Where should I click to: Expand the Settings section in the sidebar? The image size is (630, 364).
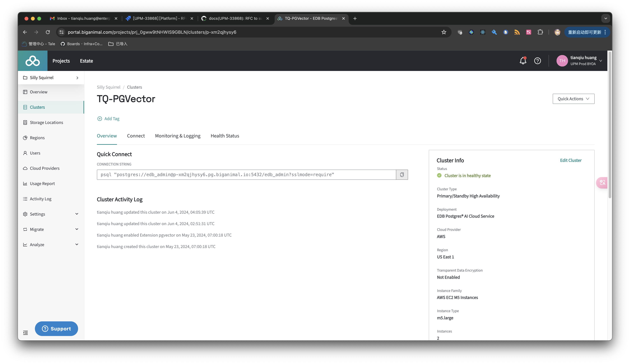(37, 214)
